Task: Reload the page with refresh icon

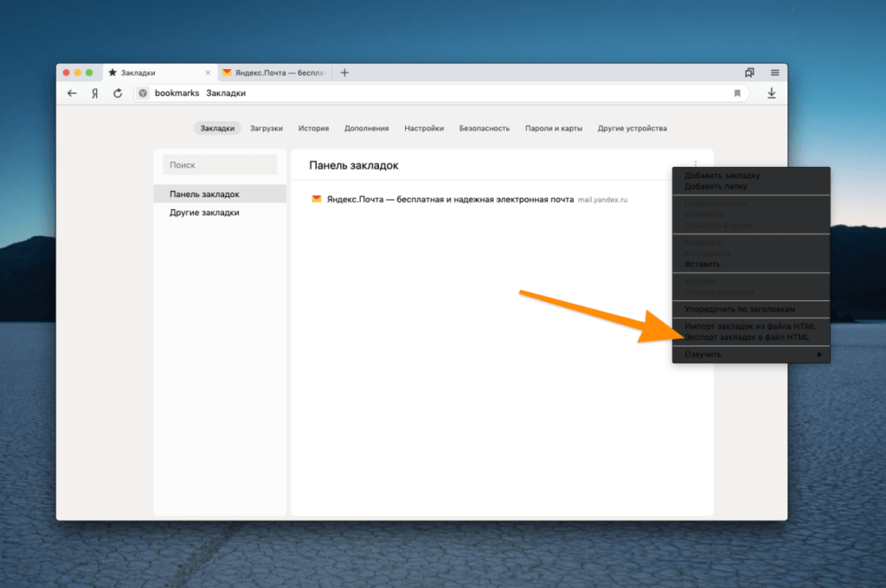Action: pyautogui.click(x=118, y=93)
